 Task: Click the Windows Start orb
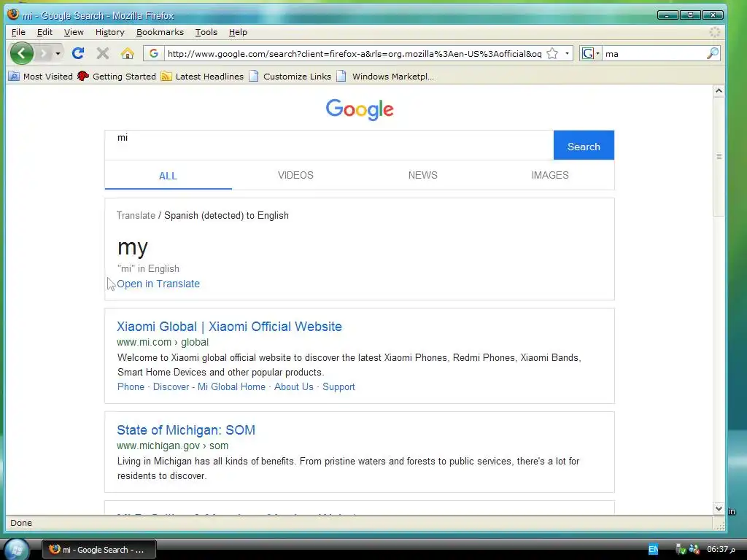pyautogui.click(x=16, y=549)
